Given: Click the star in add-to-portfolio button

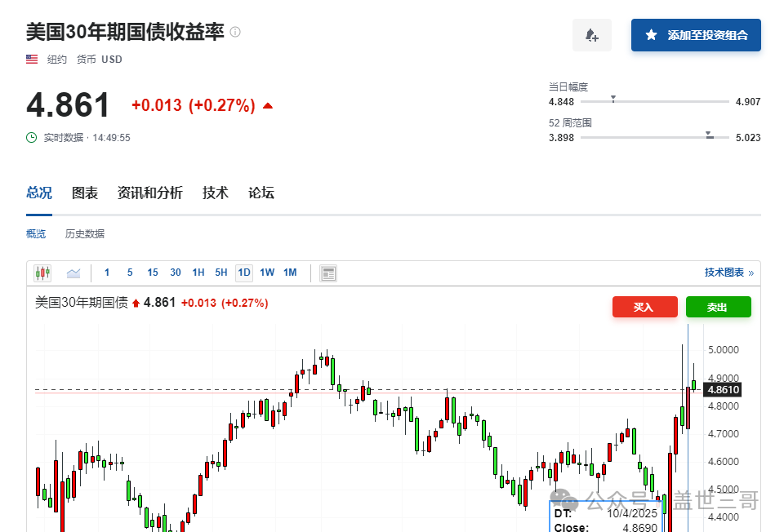Looking at the screenshot, I should click(651, 35).
